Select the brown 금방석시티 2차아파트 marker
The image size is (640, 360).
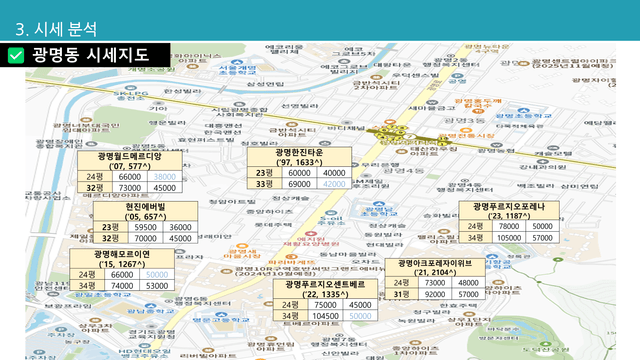coord(376,77)
